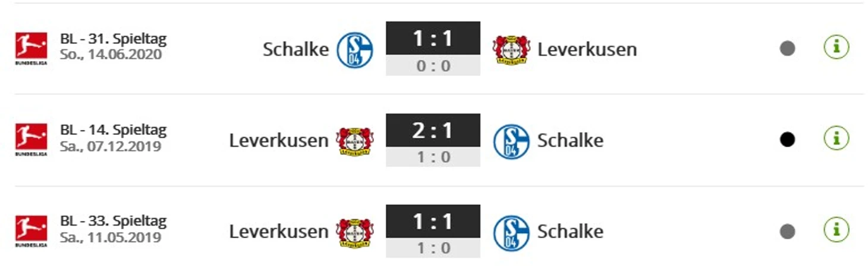This screenshot has width=868, height=272.
Task: Click Bundesliga logo beside 31. Spieltag
Action: coord(31,49)
